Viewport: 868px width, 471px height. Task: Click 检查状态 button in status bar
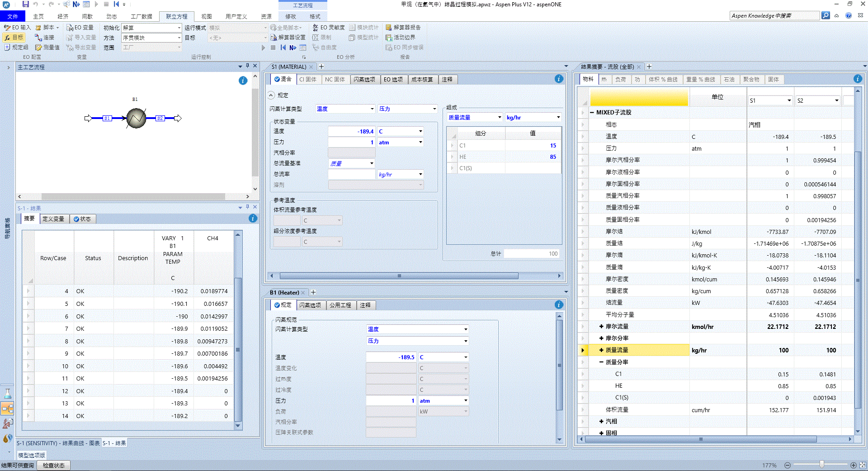coord(54,465)
